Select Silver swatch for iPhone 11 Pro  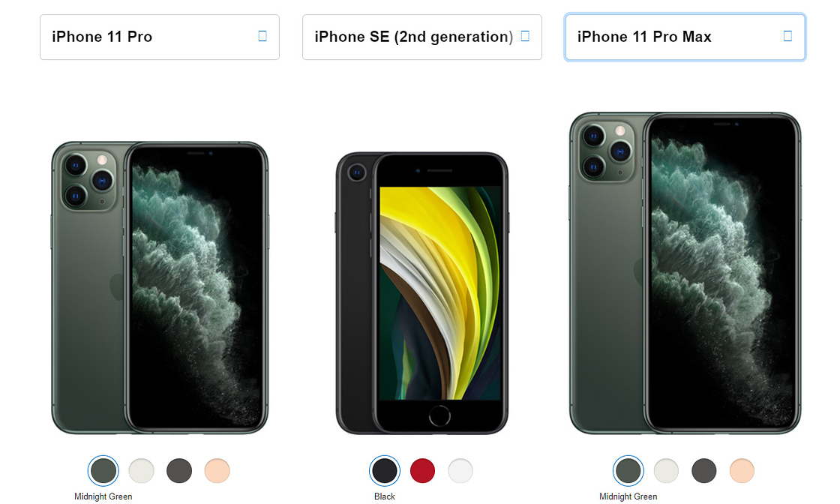point(142,471)
